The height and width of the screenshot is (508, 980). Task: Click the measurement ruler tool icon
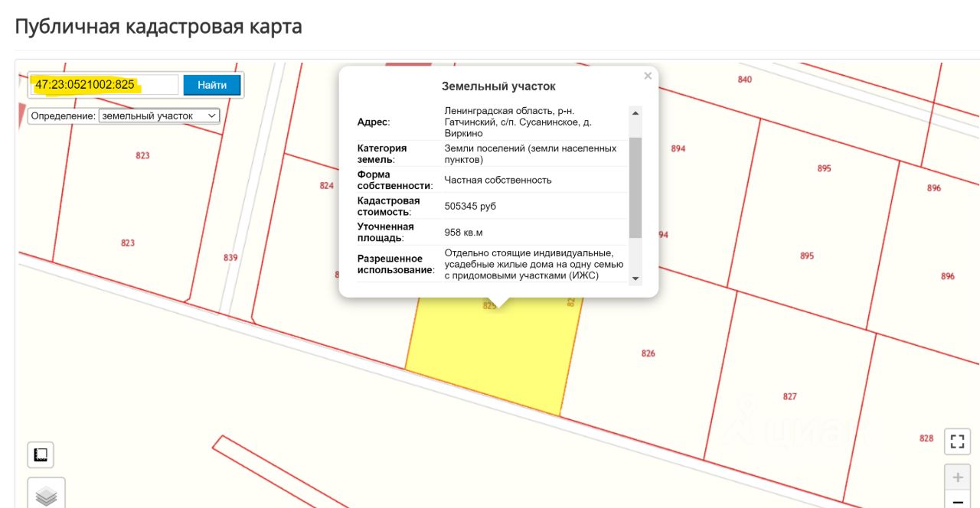pyautogui.click(x=41, y=455)
